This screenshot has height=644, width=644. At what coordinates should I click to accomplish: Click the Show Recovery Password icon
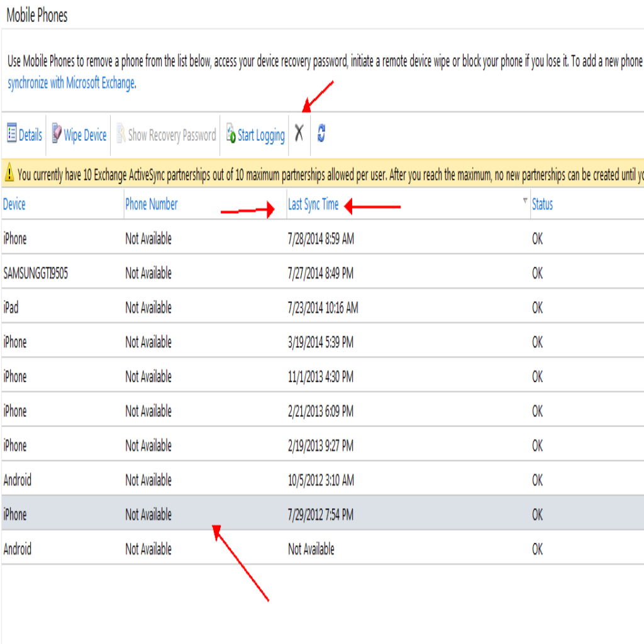tap(121, 135)
